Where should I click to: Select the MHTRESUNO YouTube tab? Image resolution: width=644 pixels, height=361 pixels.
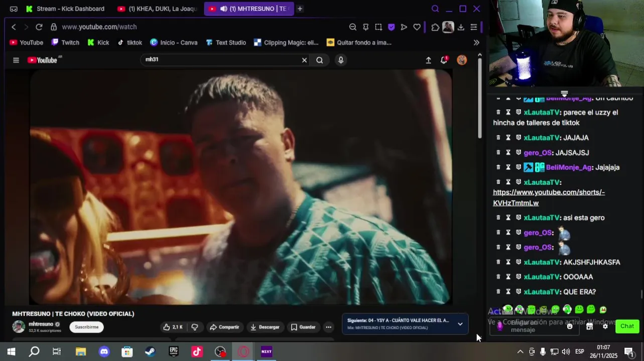248,9
